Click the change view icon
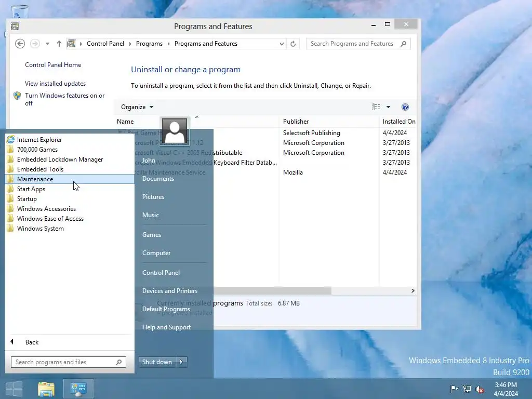This screenshot has height=399, width=532. click(376, 107)
